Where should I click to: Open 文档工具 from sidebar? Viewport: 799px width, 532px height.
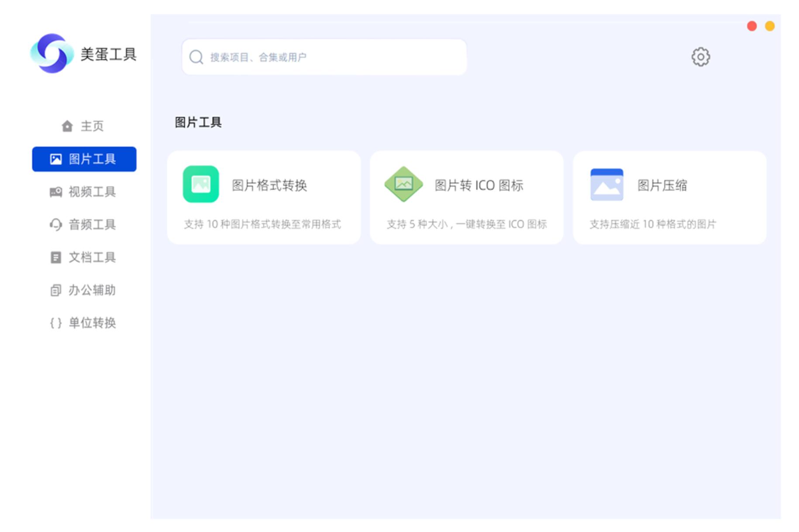[x=84, y=257]
